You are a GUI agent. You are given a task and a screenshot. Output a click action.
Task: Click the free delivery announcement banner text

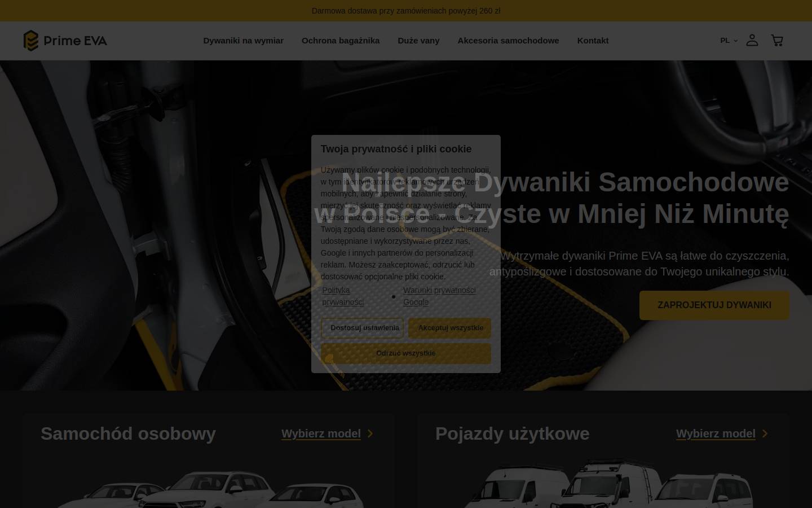(x=406, y=11)
